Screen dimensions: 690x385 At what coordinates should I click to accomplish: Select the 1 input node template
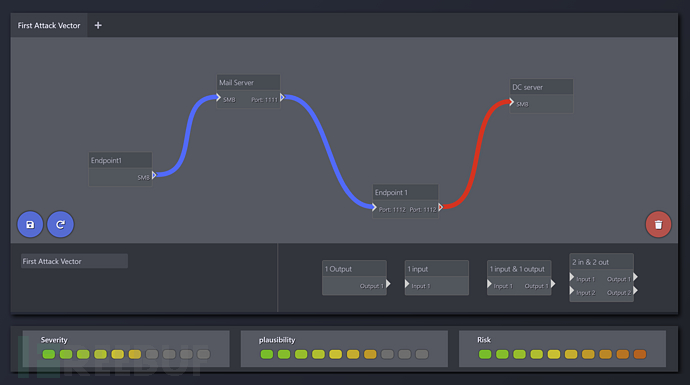(437, 278)
